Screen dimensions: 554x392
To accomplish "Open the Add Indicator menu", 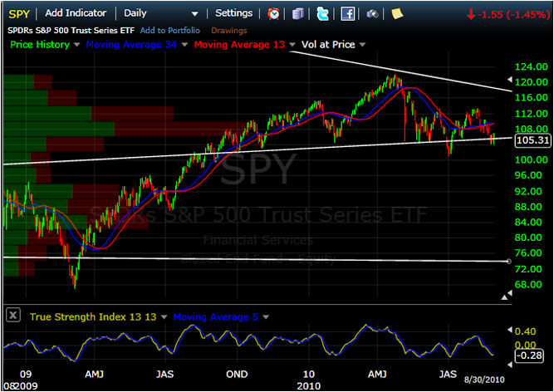I will click(x=76, y=13).
